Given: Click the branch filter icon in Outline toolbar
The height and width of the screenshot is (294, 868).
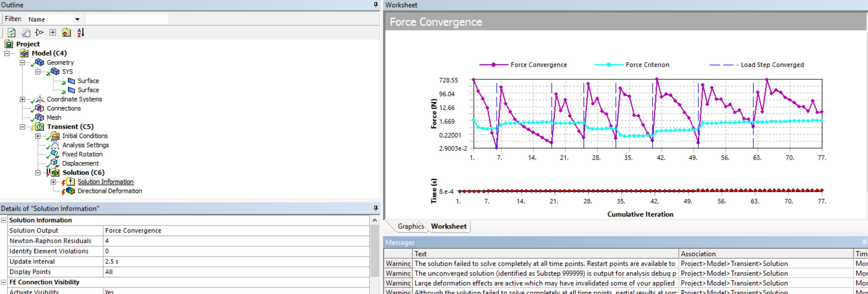Looking at the screenshot, I should [x=39, y=32].
